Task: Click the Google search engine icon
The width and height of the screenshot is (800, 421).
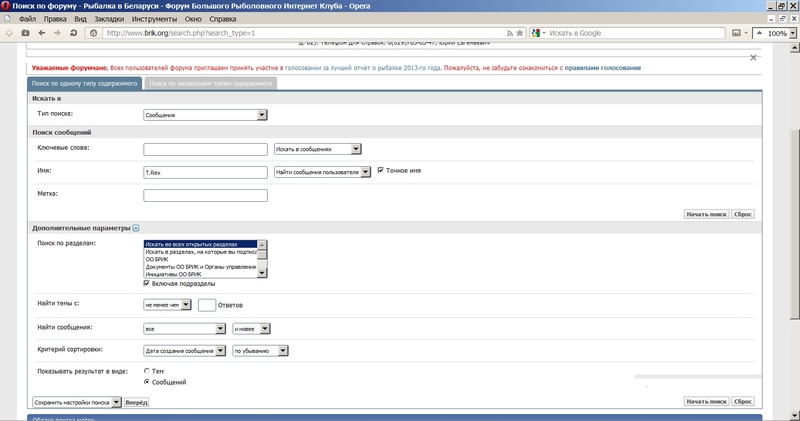Action: tap(538, 33)
